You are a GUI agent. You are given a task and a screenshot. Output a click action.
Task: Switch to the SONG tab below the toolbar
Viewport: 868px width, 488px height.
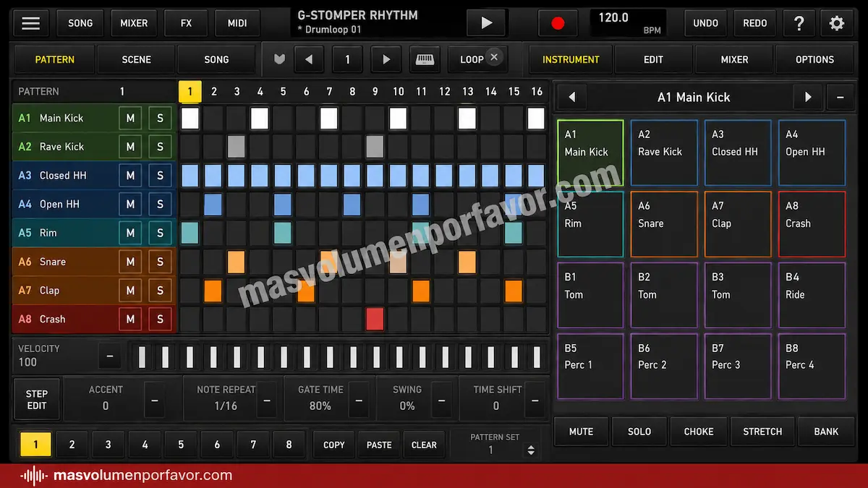coord(216,59)
